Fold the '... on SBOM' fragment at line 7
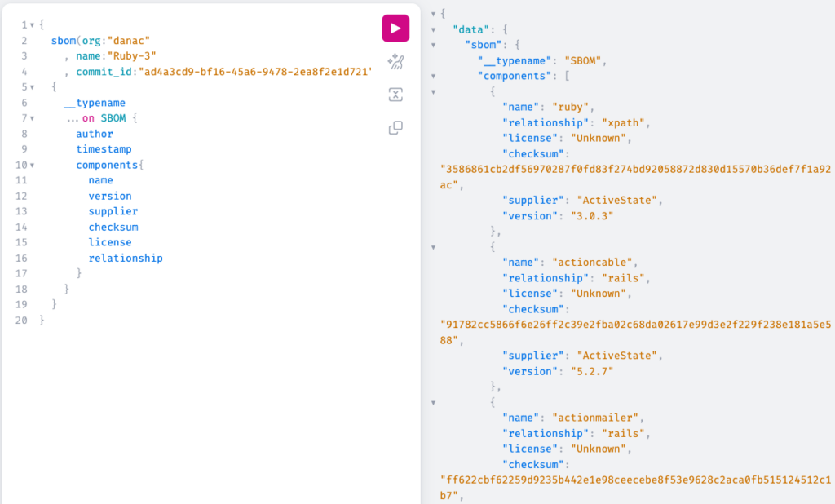The width and height of the screenshot is (835, 504). 32,118
